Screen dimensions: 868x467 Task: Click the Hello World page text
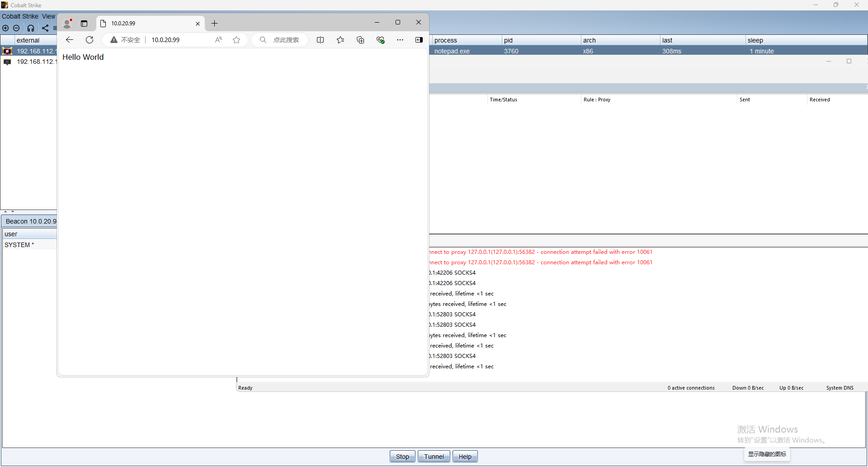point(83,57)
